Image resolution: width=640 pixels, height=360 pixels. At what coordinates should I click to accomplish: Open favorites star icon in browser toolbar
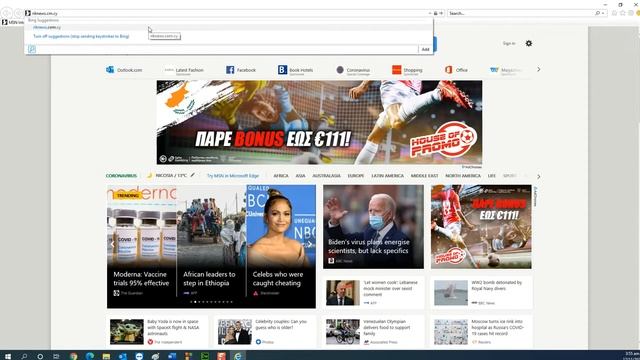pos(622,13)
